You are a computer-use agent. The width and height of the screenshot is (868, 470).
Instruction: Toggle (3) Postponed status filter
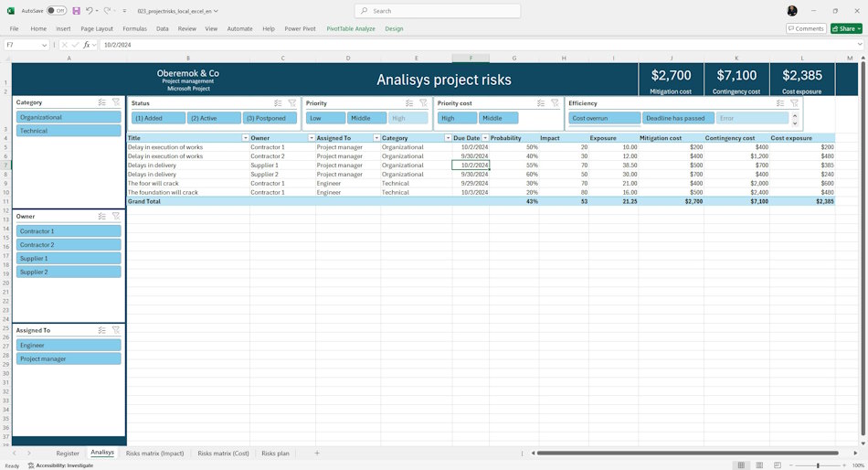click(270, 118)
